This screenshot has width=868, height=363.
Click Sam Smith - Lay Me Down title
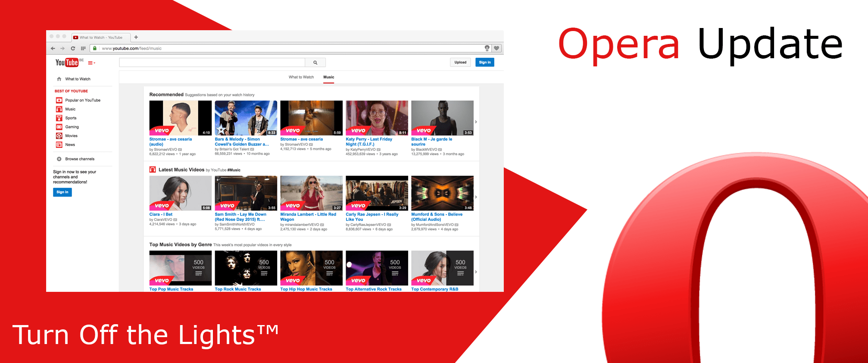coord(240,217)
